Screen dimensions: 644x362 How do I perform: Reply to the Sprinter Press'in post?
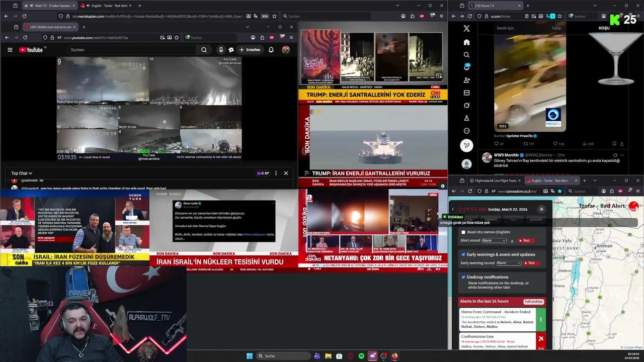[x=499, y=144]
